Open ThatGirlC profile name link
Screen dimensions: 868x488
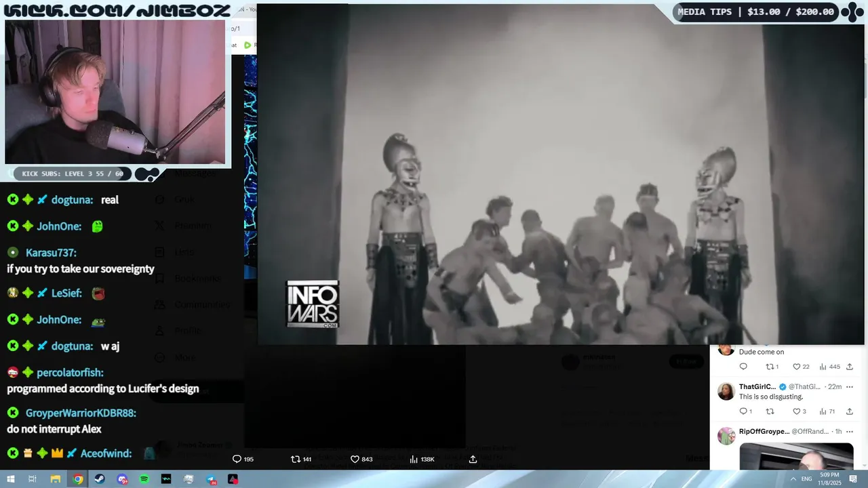(x=757, y=386)
